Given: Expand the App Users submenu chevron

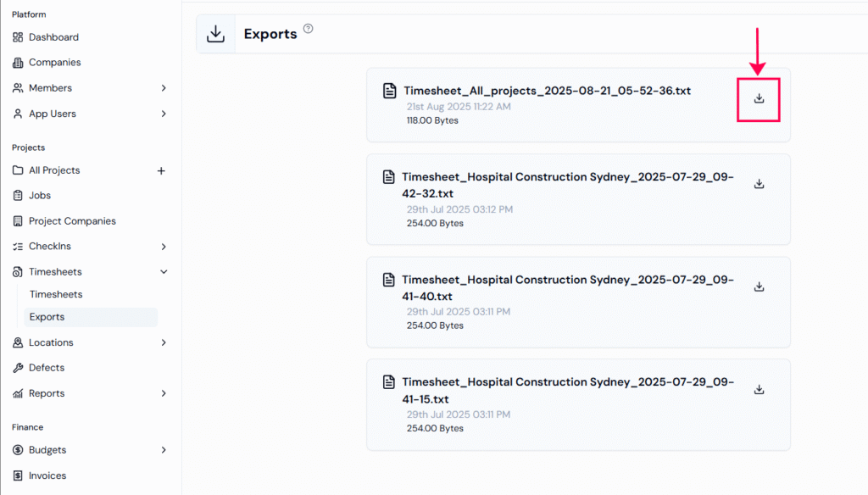Looking at the screenshot, I should (164, 114).
